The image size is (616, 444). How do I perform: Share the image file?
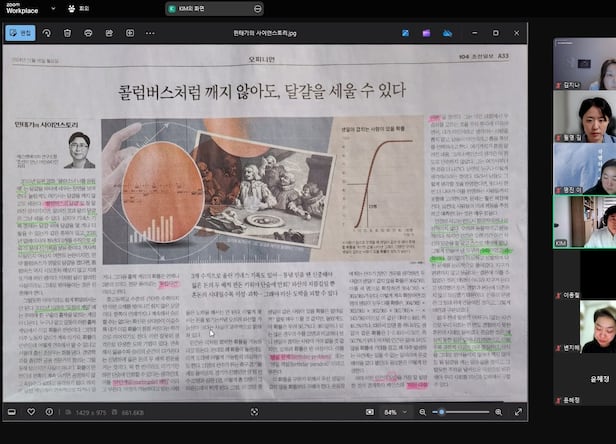point(110,32)
